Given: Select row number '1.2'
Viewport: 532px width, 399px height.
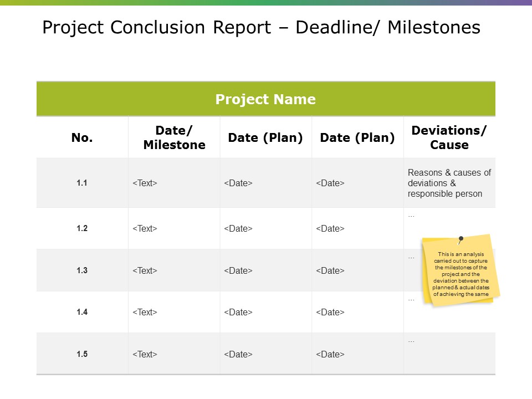Looking at the screenshot, I should tap(82, 228).
